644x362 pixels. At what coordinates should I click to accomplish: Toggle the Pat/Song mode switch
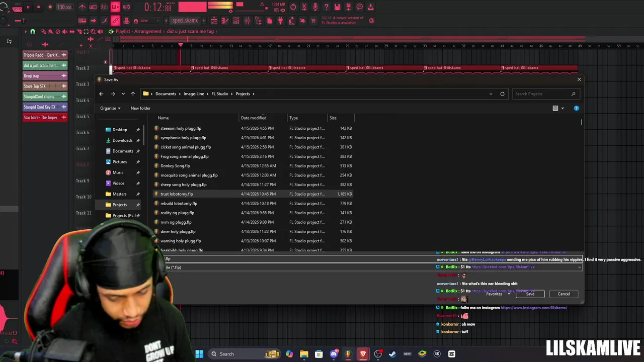tap(17, 7)
